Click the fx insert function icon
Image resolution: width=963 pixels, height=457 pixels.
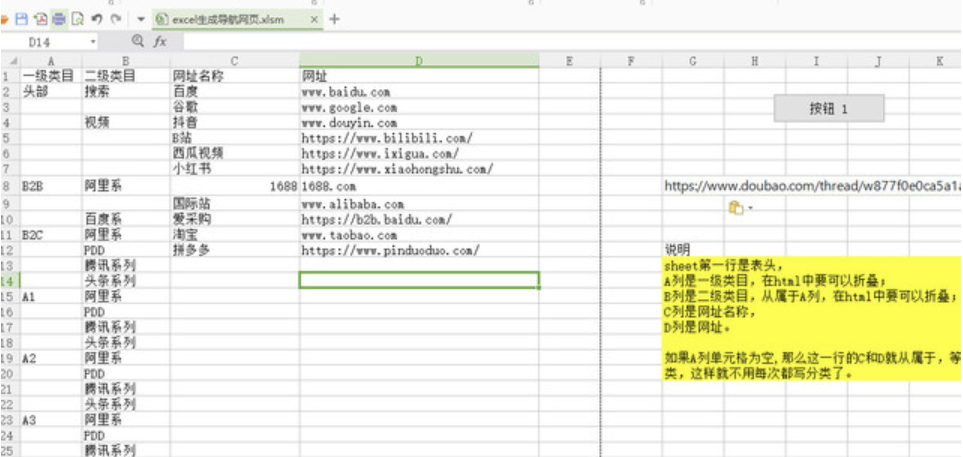tap(160, 42)
